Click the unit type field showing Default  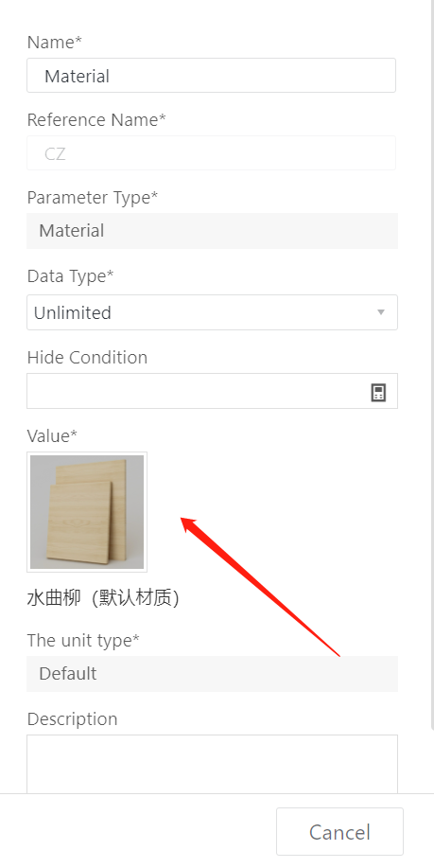pos(213,674)
